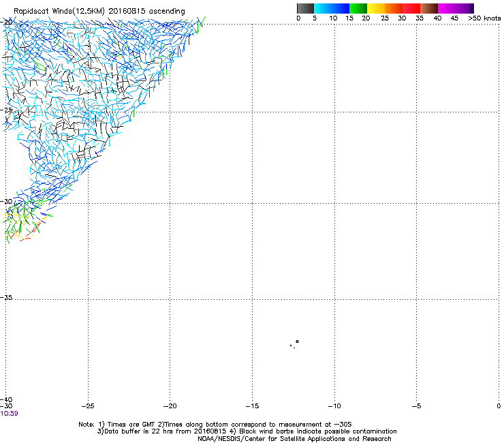Click the small island outline near -12 longitude
Screen dimensions: 504x443
click(x=297, y=341)
